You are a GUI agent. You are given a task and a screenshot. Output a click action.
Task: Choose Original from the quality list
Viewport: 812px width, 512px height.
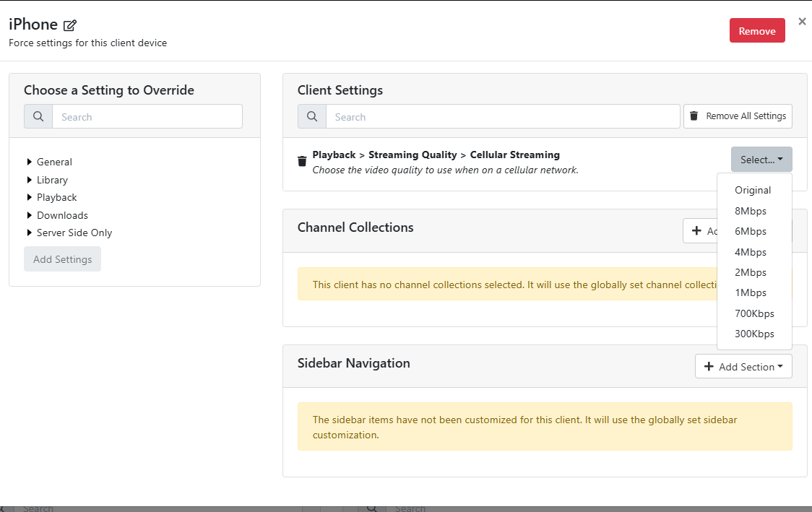[x=753, y=191]
